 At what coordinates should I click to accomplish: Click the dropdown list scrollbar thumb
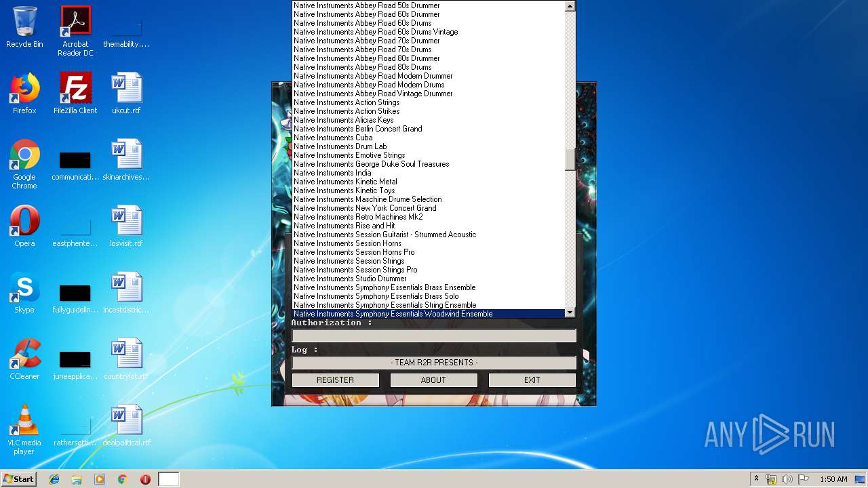coord(570,159)
